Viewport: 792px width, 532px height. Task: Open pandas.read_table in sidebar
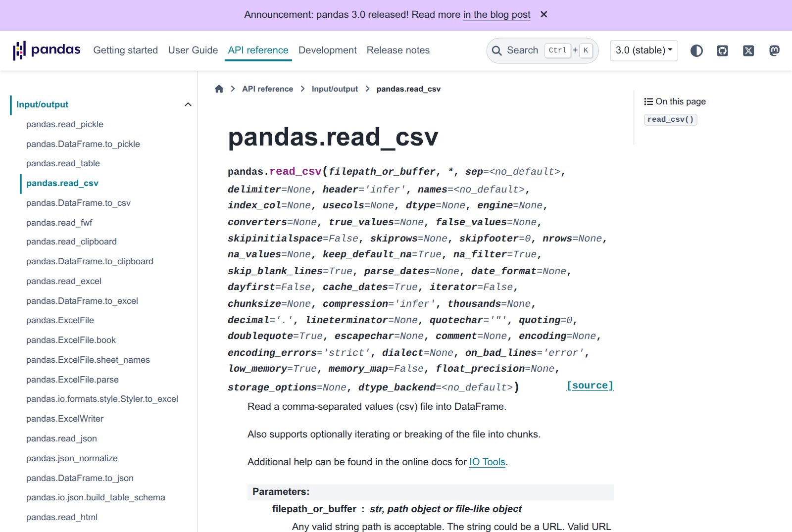click(x=63, y=163)
